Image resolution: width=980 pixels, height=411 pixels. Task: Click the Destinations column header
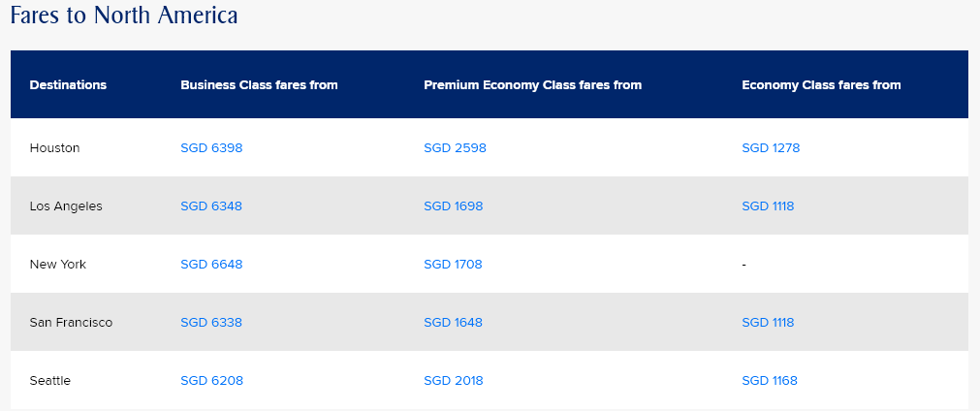point(68,85)
